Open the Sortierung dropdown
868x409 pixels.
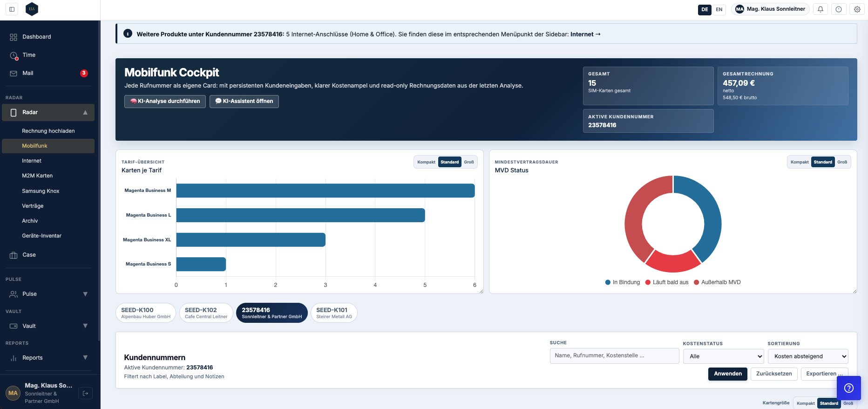tap(808, 356)
